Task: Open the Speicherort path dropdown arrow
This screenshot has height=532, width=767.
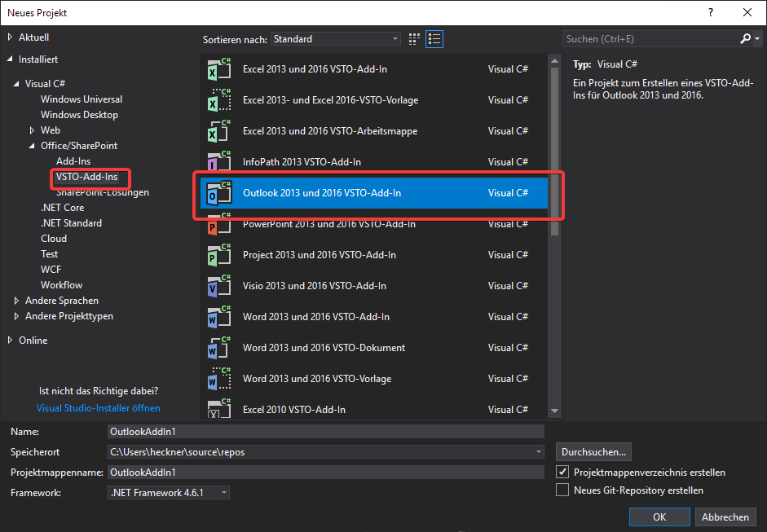Action: (x=538, y=452)
